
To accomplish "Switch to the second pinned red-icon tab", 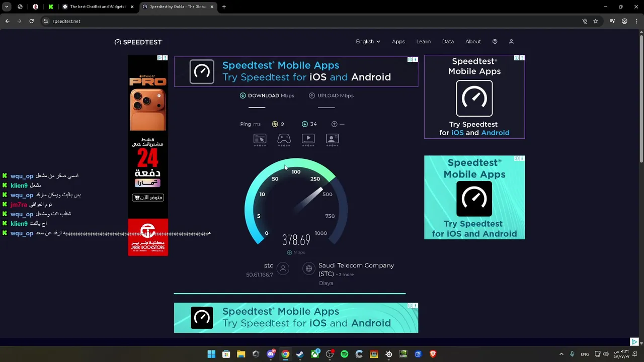I will click(35, 7).
